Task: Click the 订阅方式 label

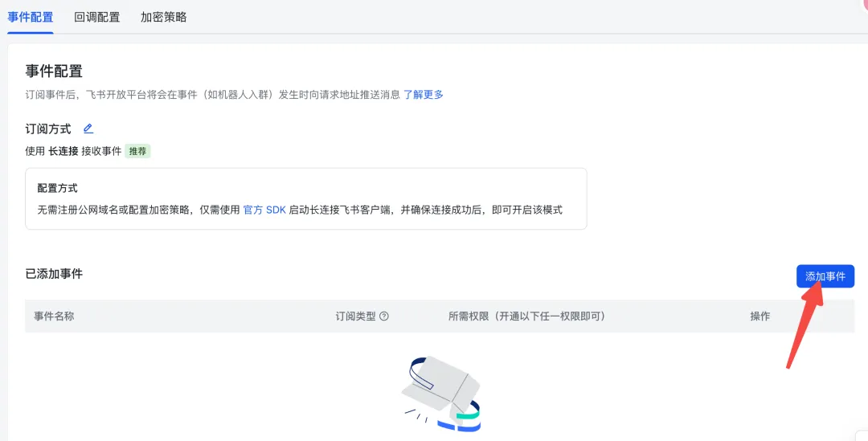Action: pos(48,129)
